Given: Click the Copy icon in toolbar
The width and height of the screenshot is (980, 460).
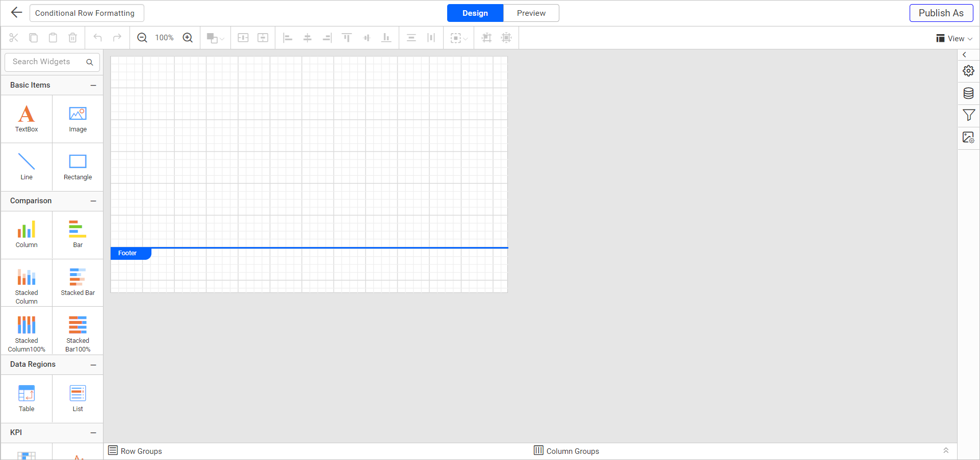Looking at the screenshot, I should coord(33,38).
